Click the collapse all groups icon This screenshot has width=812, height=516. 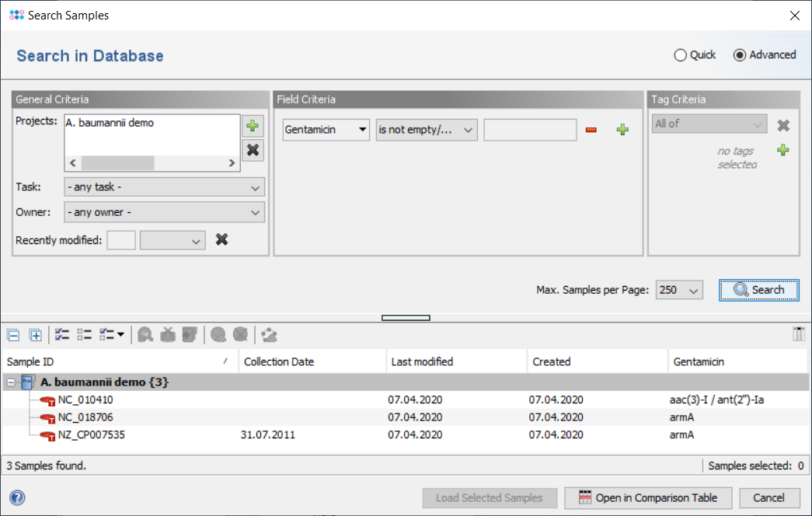(x=13, y=335)
